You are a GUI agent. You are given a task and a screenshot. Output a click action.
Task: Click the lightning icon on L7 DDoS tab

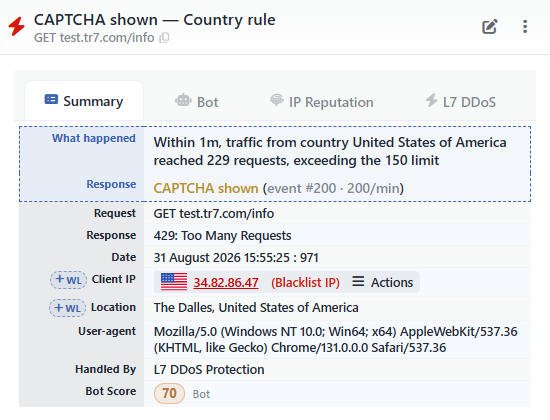(x=431, y=100)
